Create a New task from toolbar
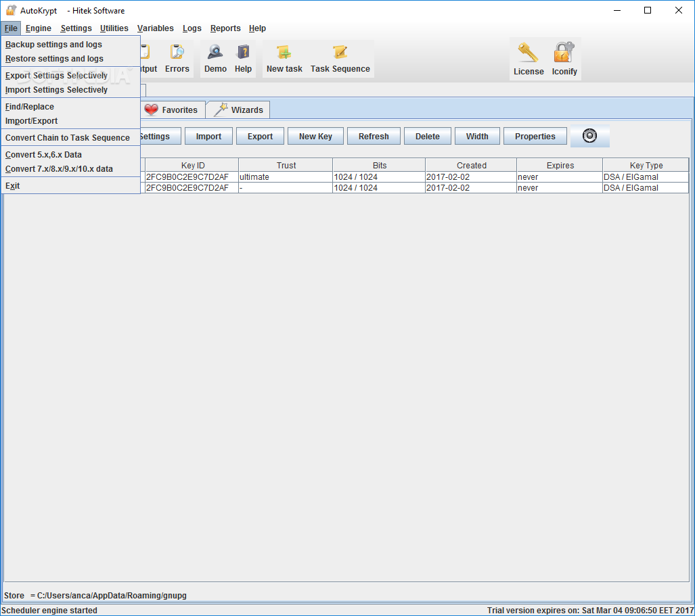695x616 pixels. [284, 58]
